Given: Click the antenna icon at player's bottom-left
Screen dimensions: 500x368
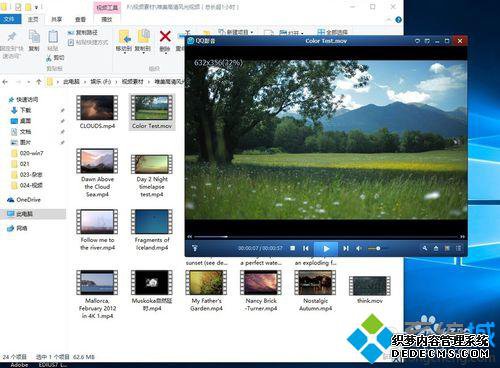Looking at the screenshot, I should (x=195, y=248).
